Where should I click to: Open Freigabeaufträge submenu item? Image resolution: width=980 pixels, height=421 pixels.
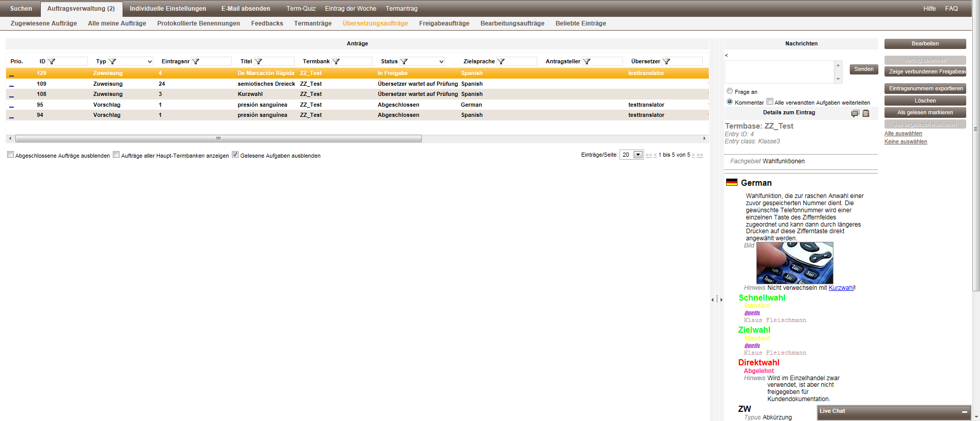(x=444, y=23)
